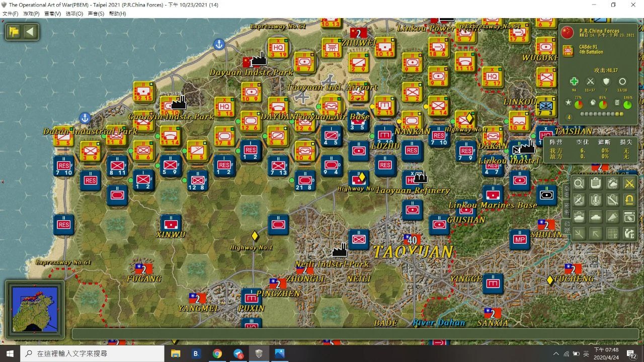Click the yellow crossed swords icon
Viewport: 644px width, 362px height.
point(629,184)
